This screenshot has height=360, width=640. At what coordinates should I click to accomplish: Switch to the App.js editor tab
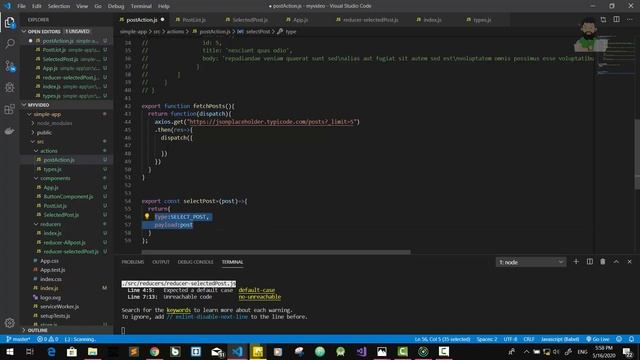click(x=300, y=20)
